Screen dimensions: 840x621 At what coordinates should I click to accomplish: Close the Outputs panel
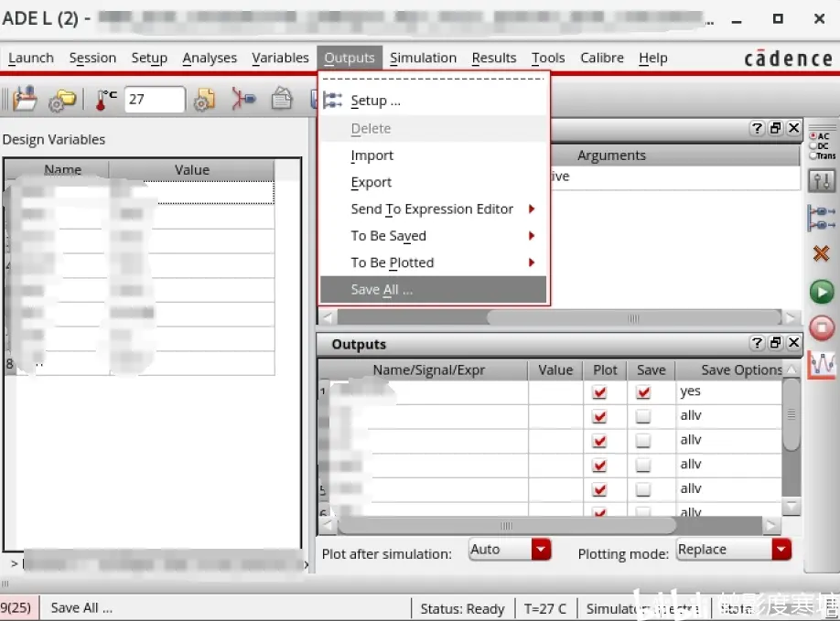click(x=794, y=343)
